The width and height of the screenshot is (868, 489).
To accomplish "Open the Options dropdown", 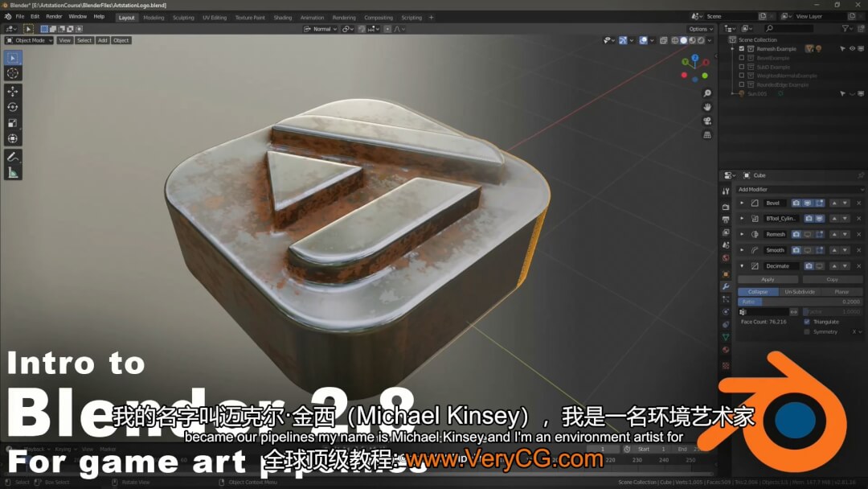I will tap(700, 29).
